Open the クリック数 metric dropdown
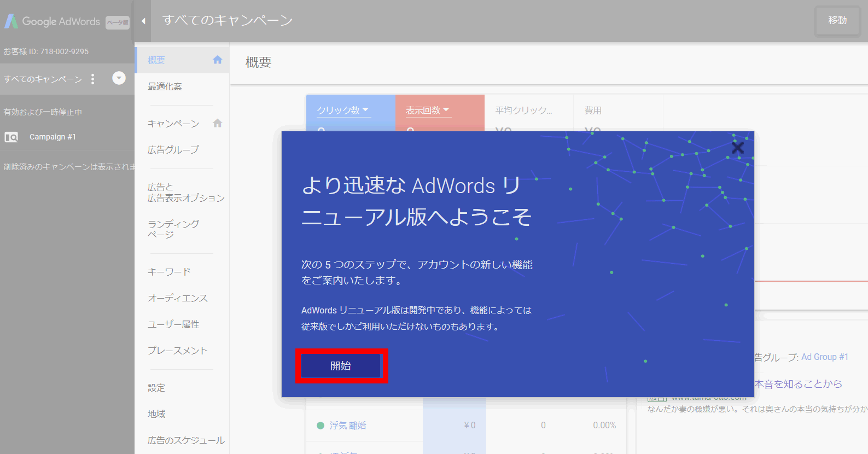Viewport: 868px width, 454px height. click(x=343, y=110)
